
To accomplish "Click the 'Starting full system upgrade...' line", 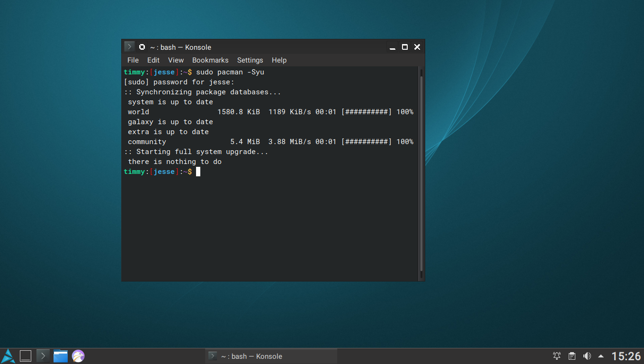I will [x=202, y=152].
